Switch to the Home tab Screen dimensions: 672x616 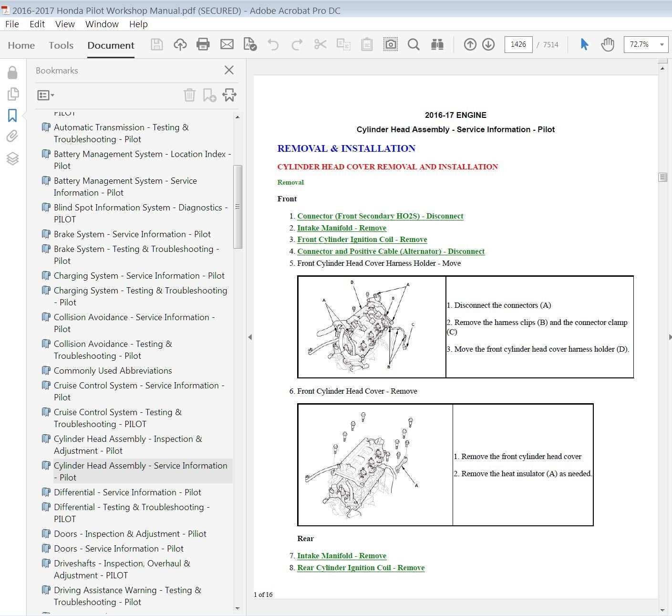tap(21, 45)
